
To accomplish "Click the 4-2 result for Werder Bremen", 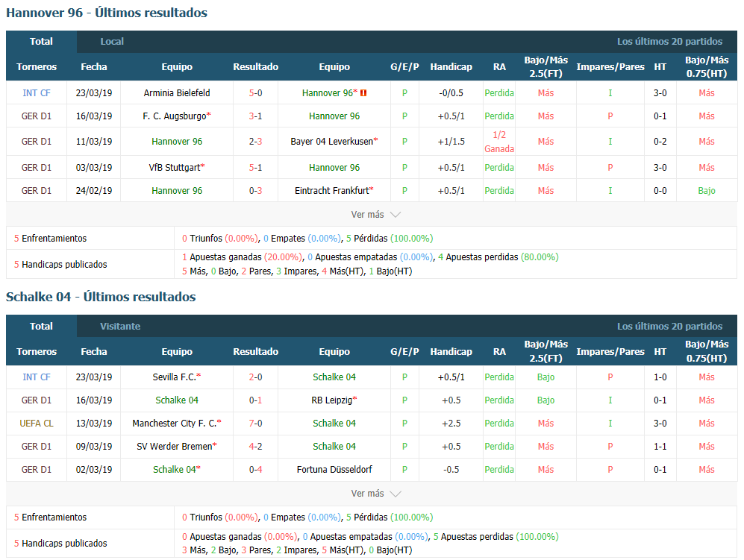I will coord(256,447).
